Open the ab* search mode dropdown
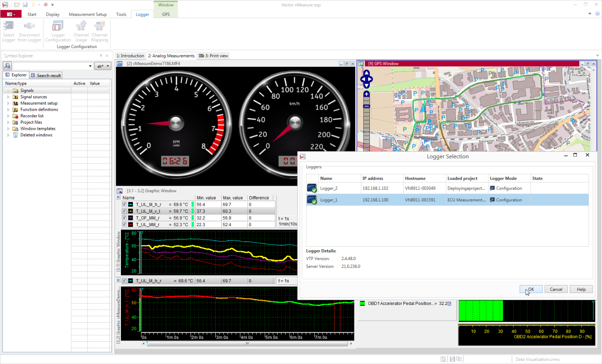 [x=103, y=66]
